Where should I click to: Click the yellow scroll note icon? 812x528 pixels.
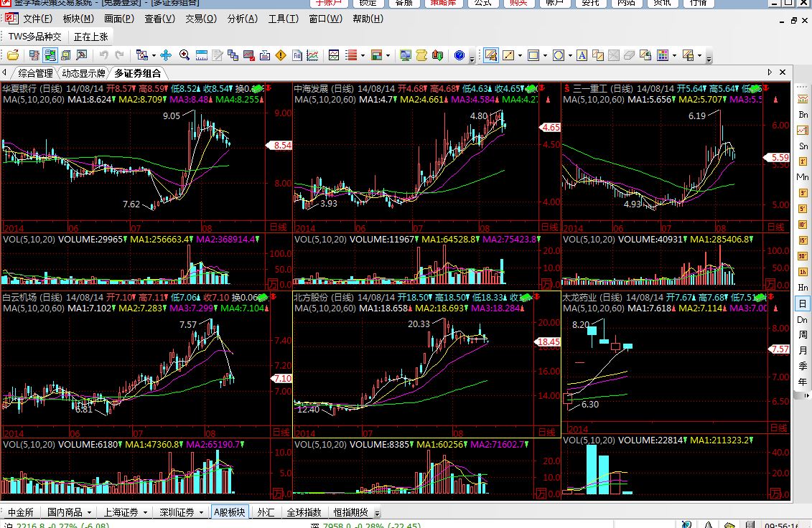click(421, 55)
